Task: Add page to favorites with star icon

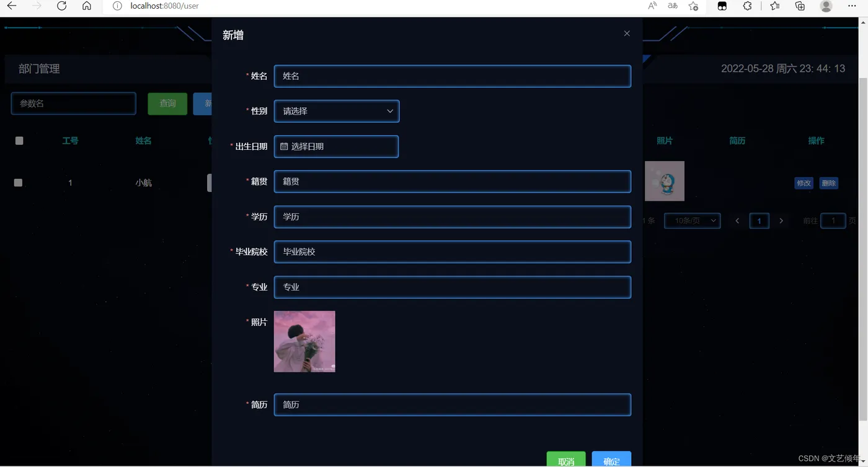Action: tap(693, 6)
